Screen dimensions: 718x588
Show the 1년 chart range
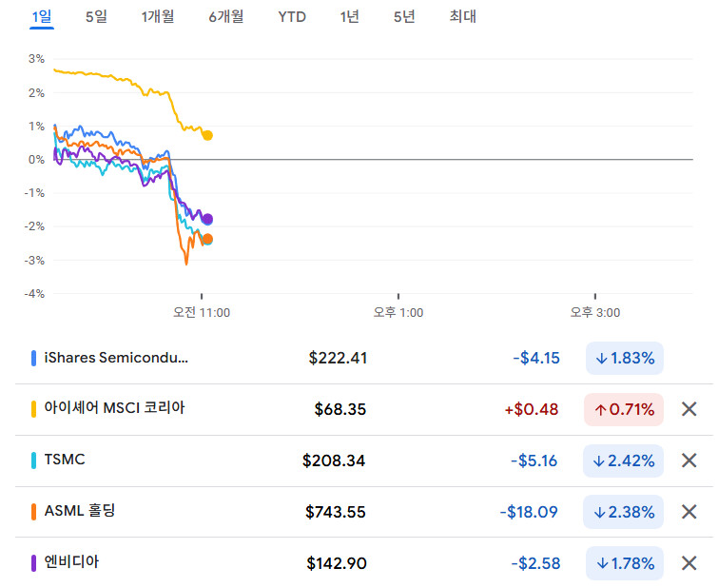349,16
